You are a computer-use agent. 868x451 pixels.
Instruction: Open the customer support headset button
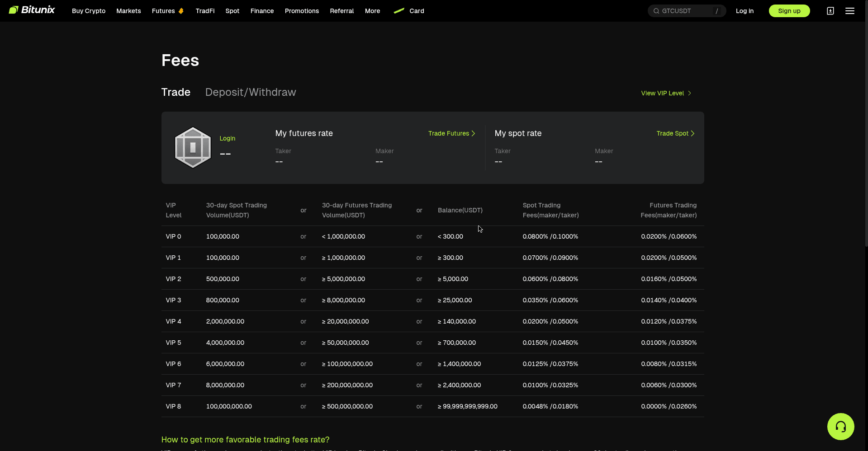click(840, 427)
